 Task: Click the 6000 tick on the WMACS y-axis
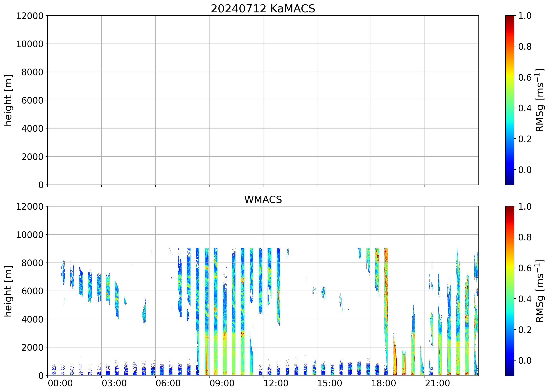coord(32,291)
